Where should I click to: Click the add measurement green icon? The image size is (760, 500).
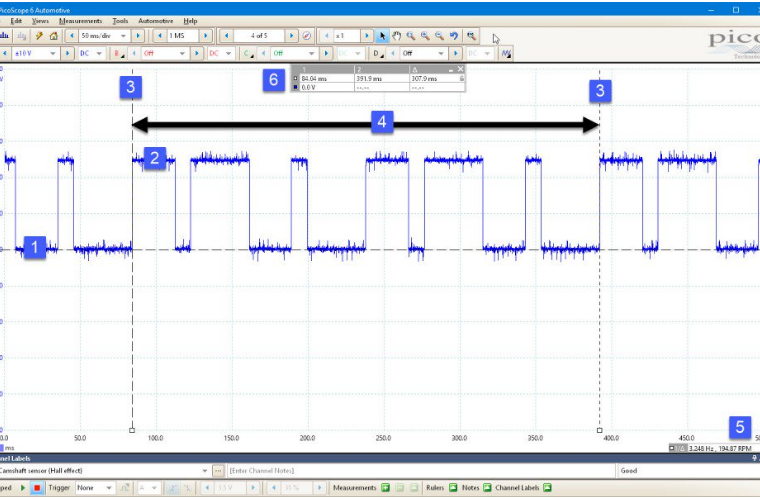pyautogui.click(x=385, y=488)
